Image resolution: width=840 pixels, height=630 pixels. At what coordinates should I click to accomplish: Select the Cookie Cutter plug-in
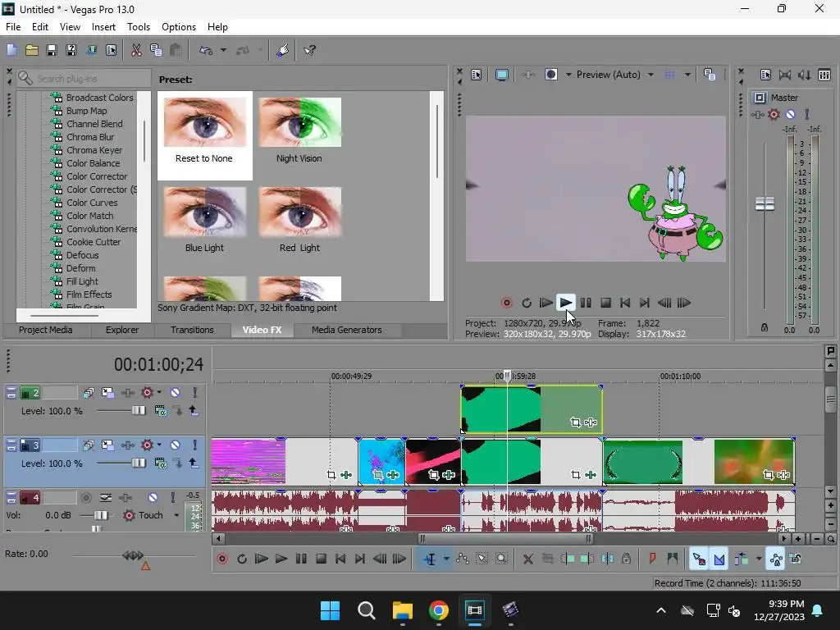[94, 242]
